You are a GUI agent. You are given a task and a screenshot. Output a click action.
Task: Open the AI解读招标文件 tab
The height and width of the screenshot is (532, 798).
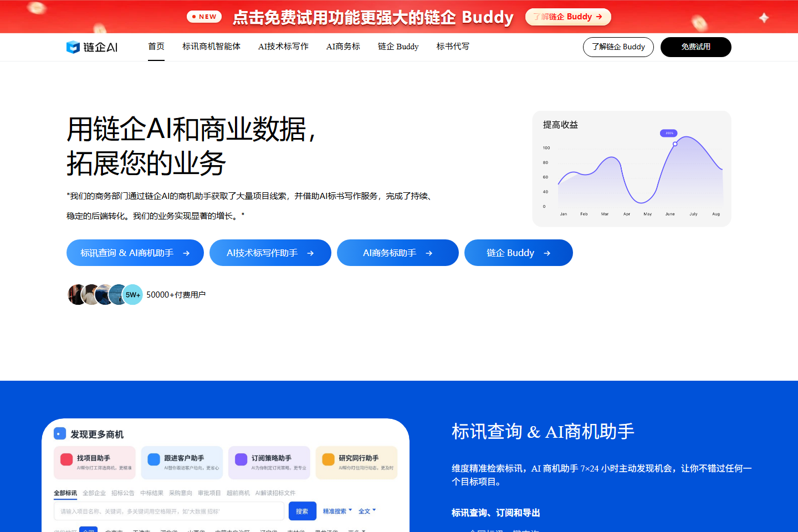pos(275,493)
